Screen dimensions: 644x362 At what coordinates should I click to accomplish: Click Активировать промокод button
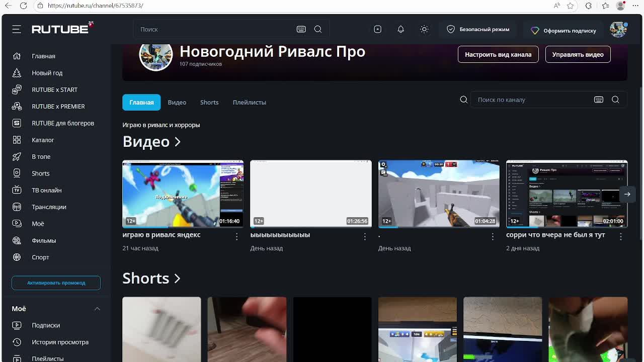click(x=56, y=283)
